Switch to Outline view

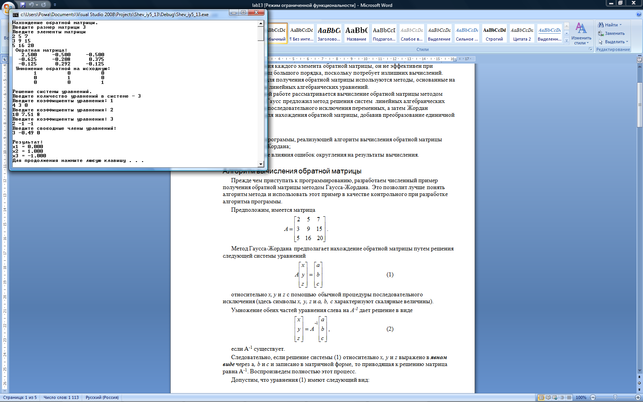562,397
